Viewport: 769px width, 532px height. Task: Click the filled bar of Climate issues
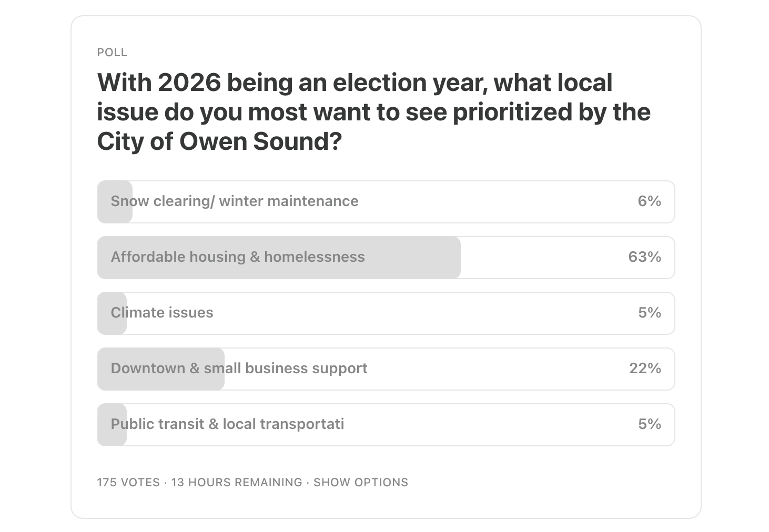[x=112, y=313]
